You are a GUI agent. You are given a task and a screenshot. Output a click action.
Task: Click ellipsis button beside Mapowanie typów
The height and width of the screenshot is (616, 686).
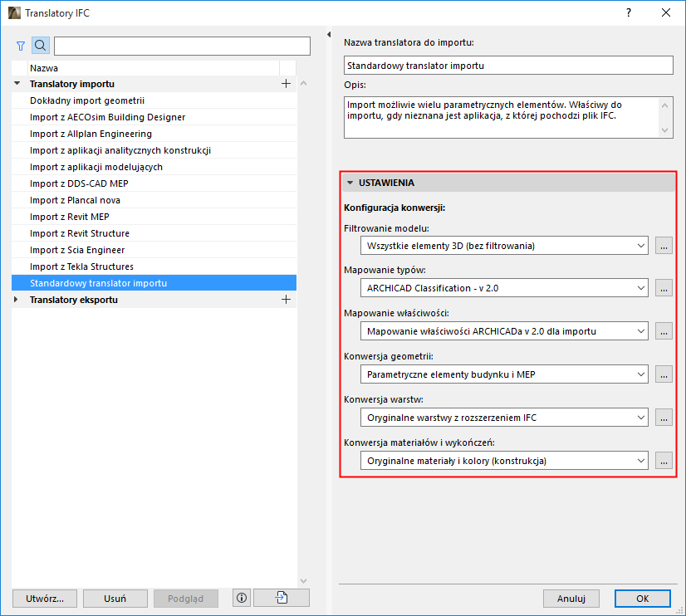tap(664, 288)
